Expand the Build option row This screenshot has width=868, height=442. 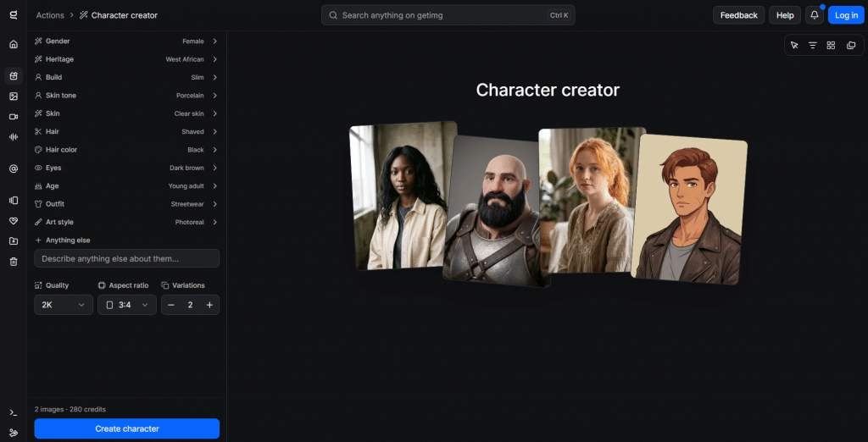(127, 77)
